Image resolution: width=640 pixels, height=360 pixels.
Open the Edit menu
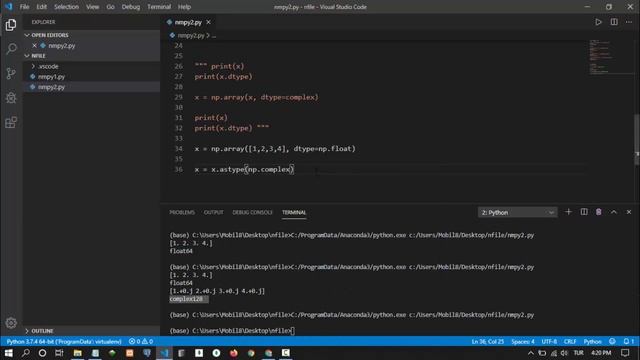click(42, 7)
